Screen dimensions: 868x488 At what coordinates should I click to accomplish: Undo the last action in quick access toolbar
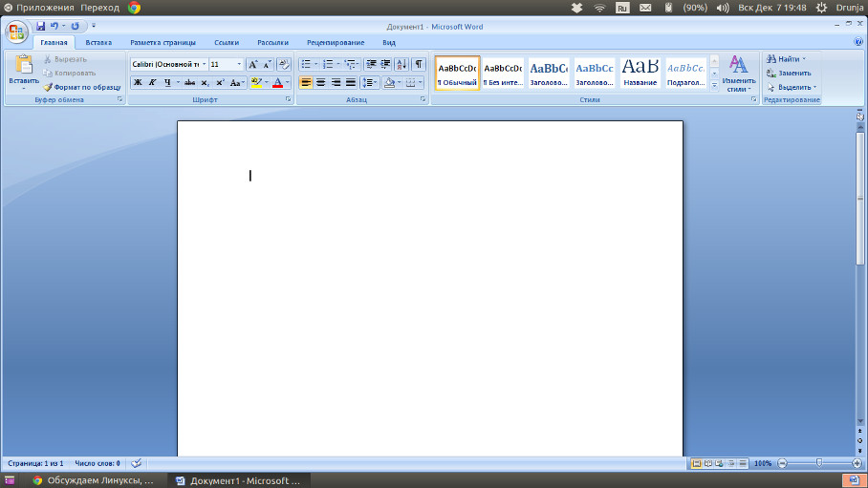[x=54, y=26]
